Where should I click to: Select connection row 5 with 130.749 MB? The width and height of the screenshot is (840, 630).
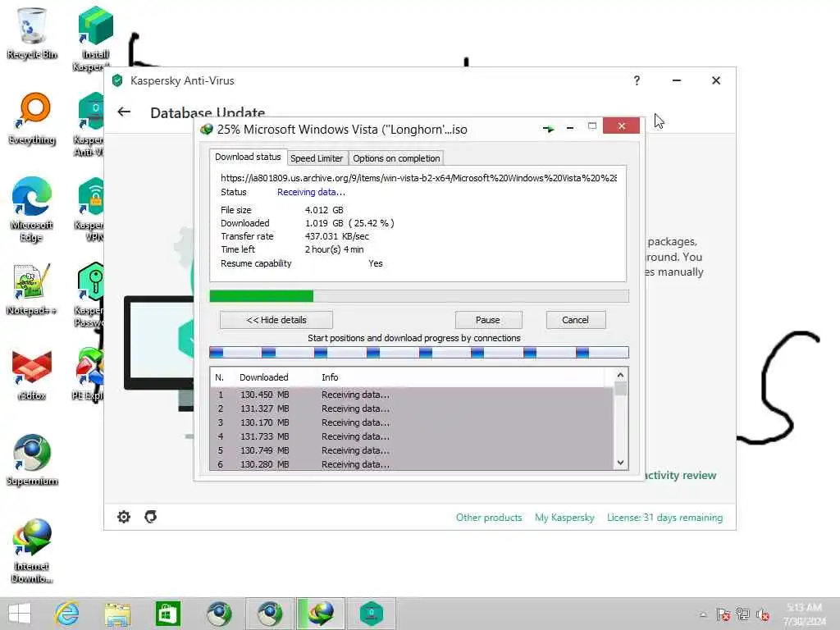[412, 450]
